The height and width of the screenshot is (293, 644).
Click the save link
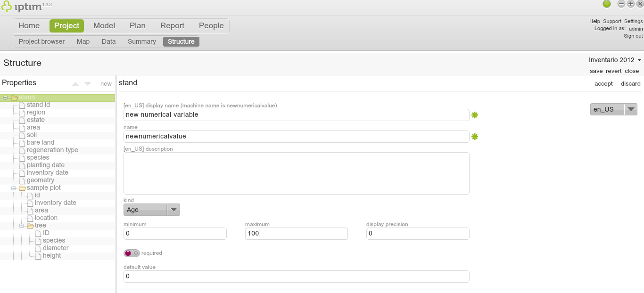[596, 71]
